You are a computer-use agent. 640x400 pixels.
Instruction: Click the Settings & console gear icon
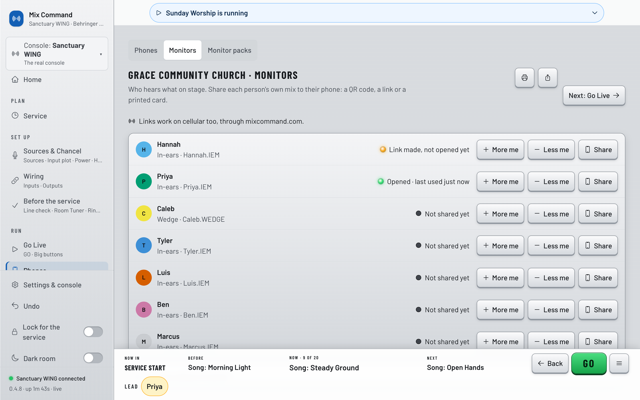point(15,285)
